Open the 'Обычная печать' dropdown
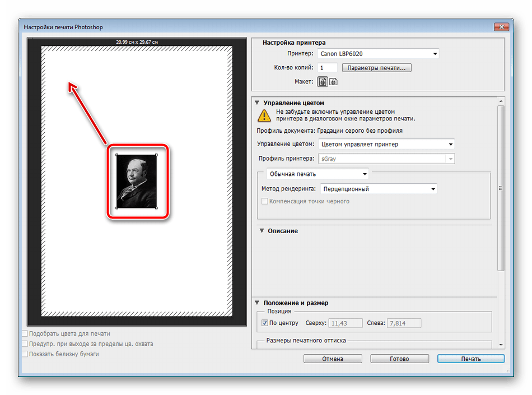The width and height of the screenshot is (532, 395). click(318, 174)
